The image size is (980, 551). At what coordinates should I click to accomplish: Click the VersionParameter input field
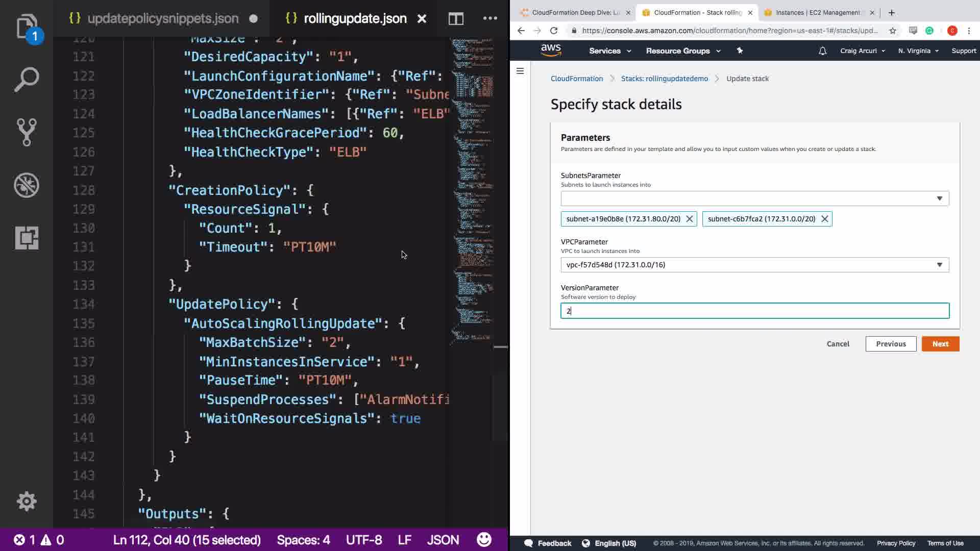pyautogui.click(x=754, y=311)
